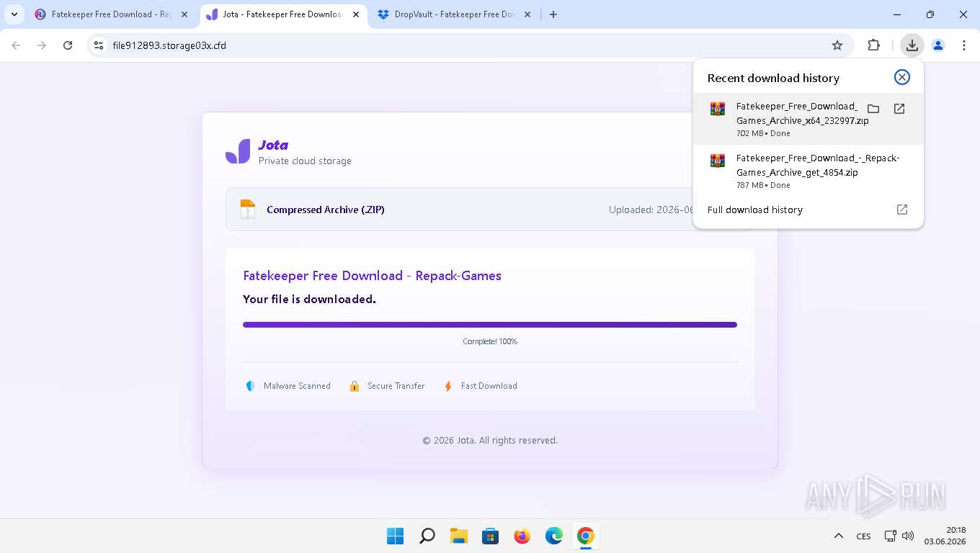This screenshot has width=980, height=553.
Task: Open Microsoft Store from taskbar
Action: pos(491,536)
